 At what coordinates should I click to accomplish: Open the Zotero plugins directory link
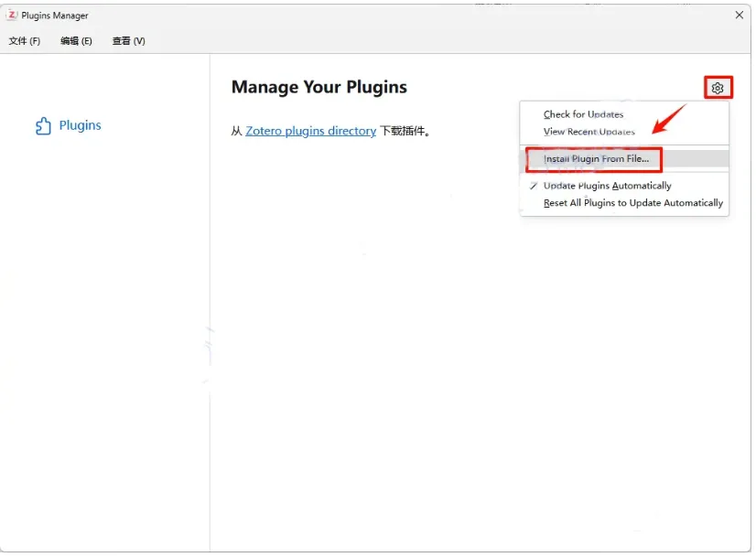(x=312, y=132)
